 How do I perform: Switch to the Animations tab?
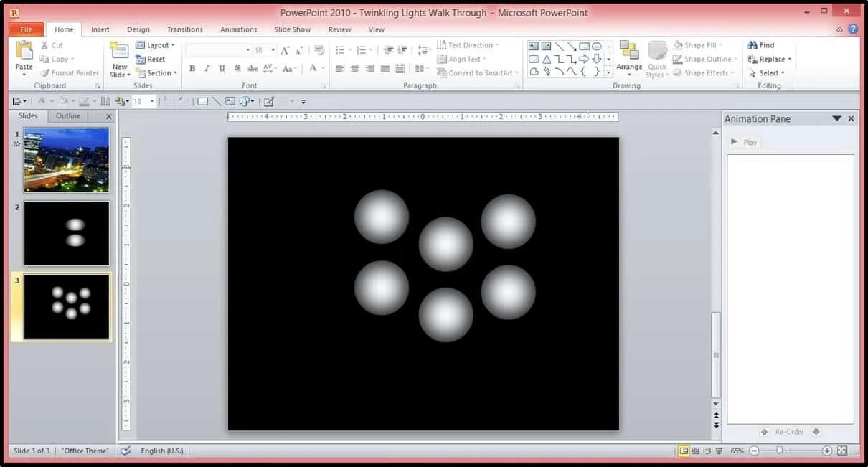239,29
